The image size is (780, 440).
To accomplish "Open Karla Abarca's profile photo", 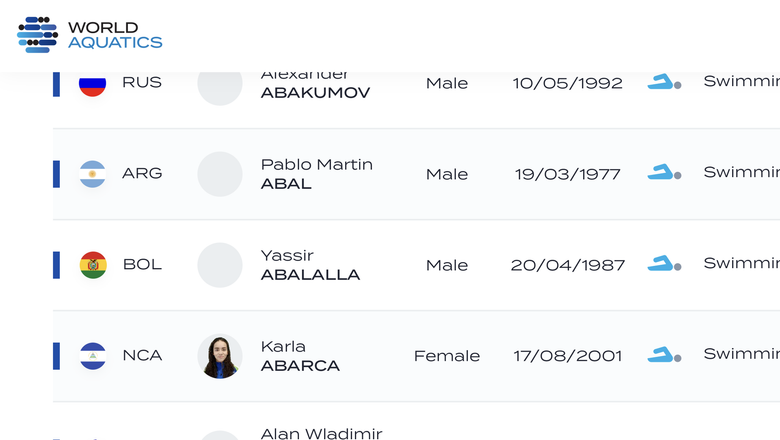I will click(x=220, y=356).
